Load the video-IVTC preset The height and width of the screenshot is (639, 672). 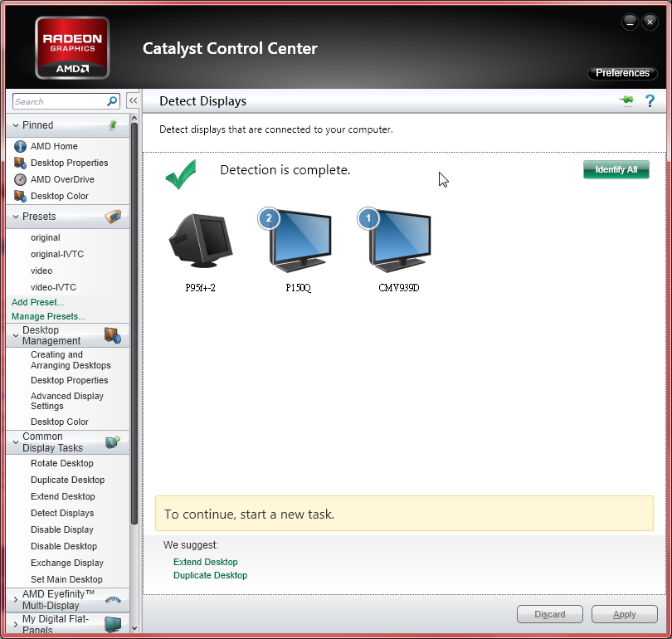pos(53,287)
